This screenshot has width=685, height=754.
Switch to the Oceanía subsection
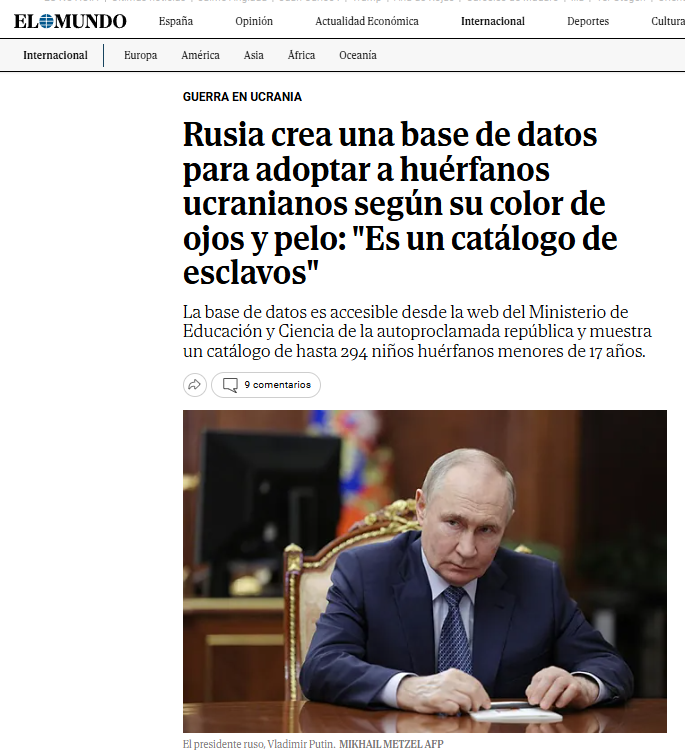pos(358,55)
